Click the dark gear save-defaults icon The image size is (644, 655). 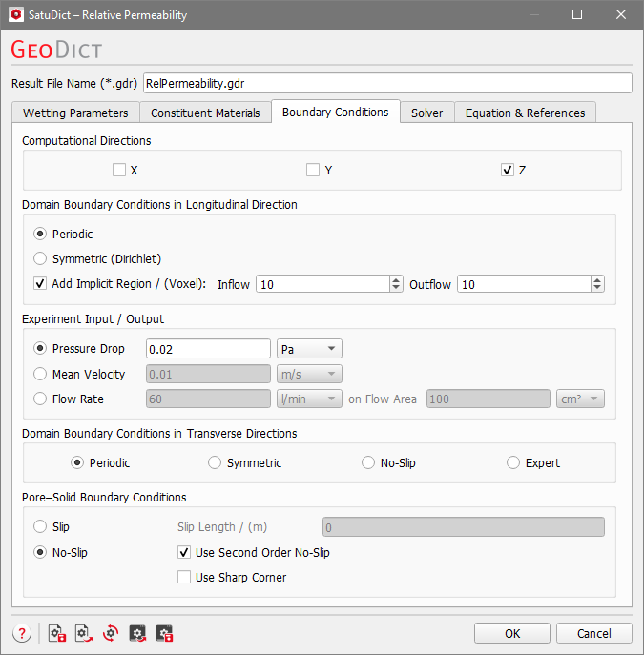pyautogui.click(x=164, y=633)
